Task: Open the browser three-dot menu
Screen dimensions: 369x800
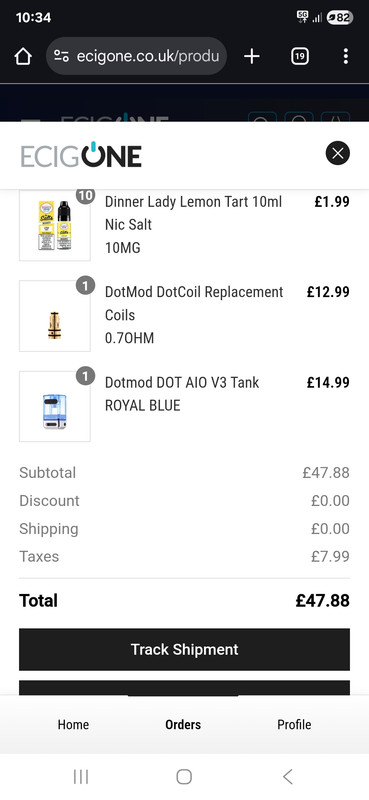Action: point(346,56)
